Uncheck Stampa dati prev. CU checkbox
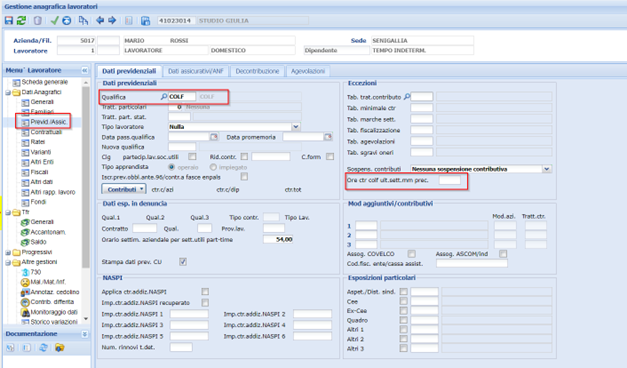The image size is (627, 368). tap(183, 262)
